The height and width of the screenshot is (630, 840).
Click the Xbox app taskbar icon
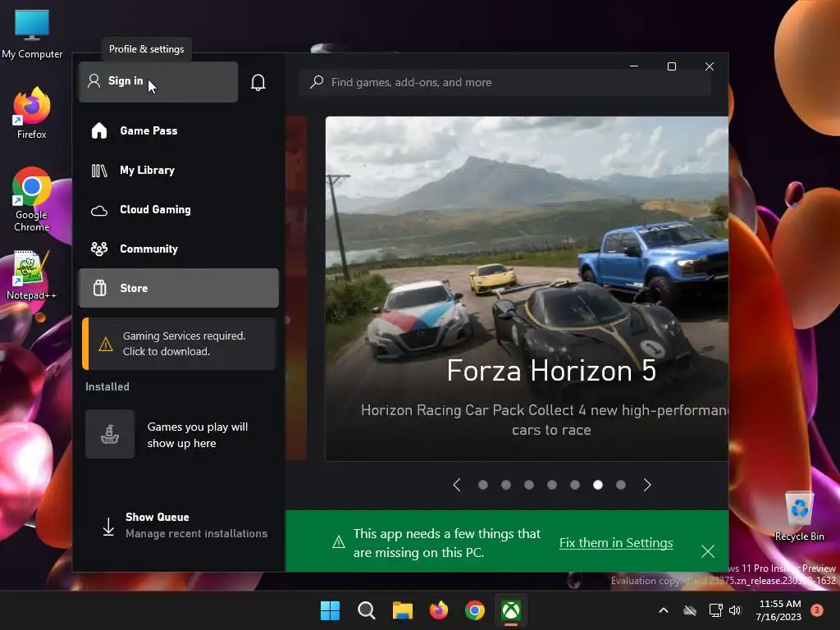511,610
